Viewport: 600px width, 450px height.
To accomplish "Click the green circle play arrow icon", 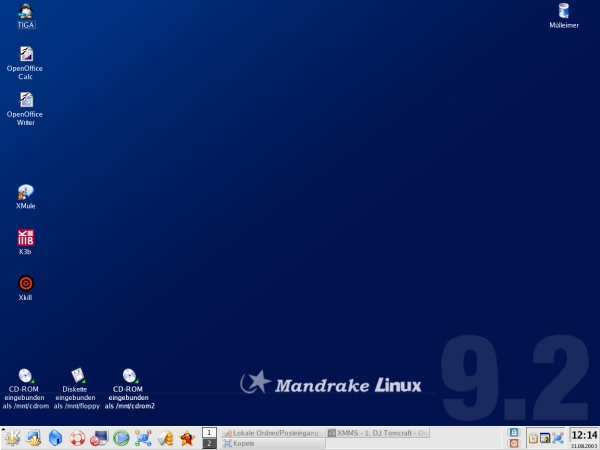I will [121, 438].
